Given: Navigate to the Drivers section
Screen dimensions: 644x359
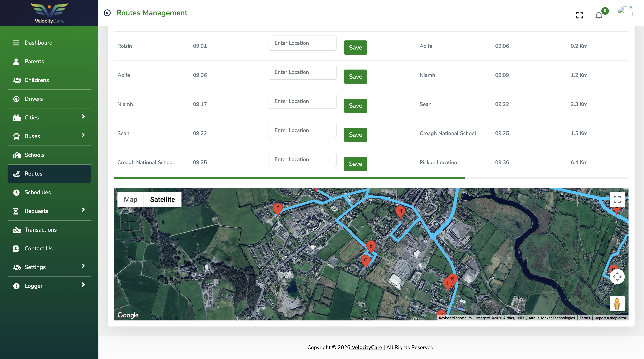Looking at the screenshot, I should (33, 99).
